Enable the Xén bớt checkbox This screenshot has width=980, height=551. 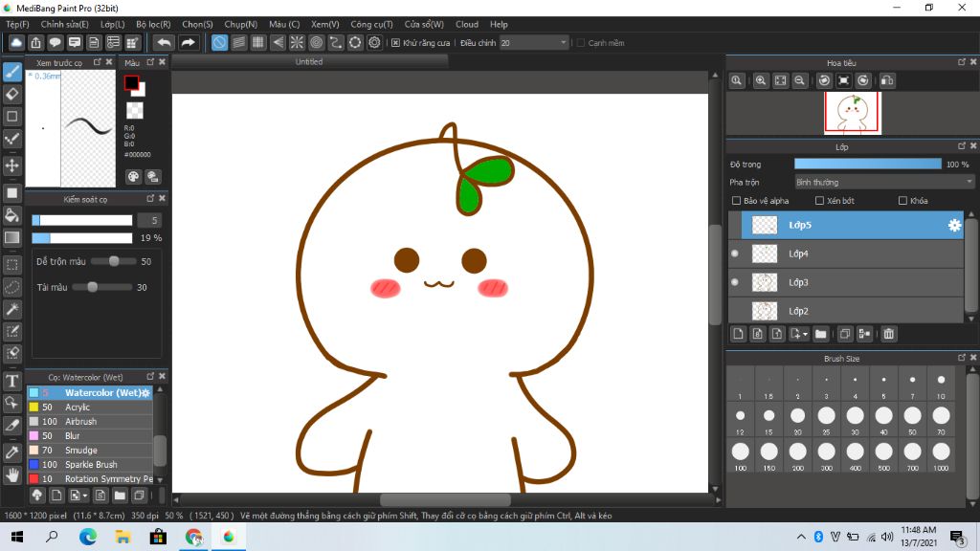pyautogui.click(x=819, y=201)
